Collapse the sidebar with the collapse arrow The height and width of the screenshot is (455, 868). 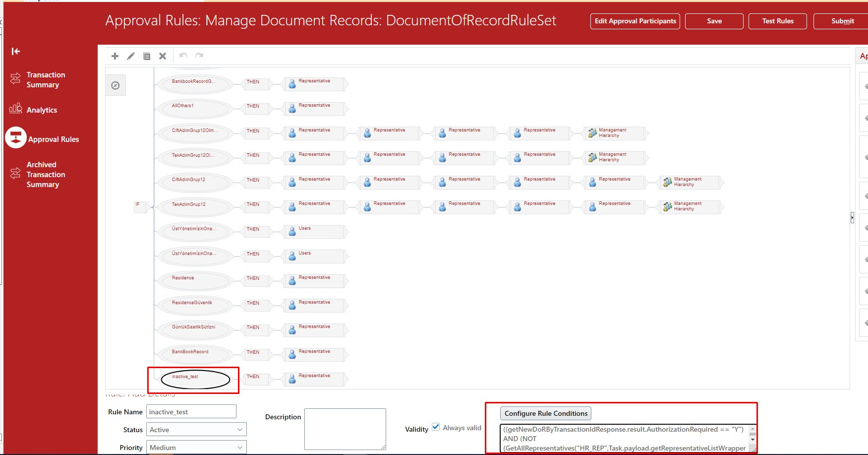16,51
